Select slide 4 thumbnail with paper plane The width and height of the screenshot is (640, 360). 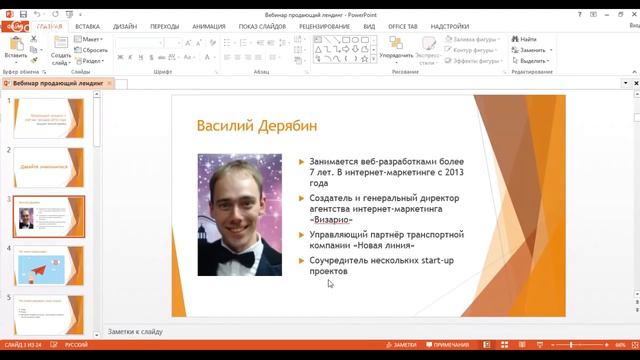(49, 266)
